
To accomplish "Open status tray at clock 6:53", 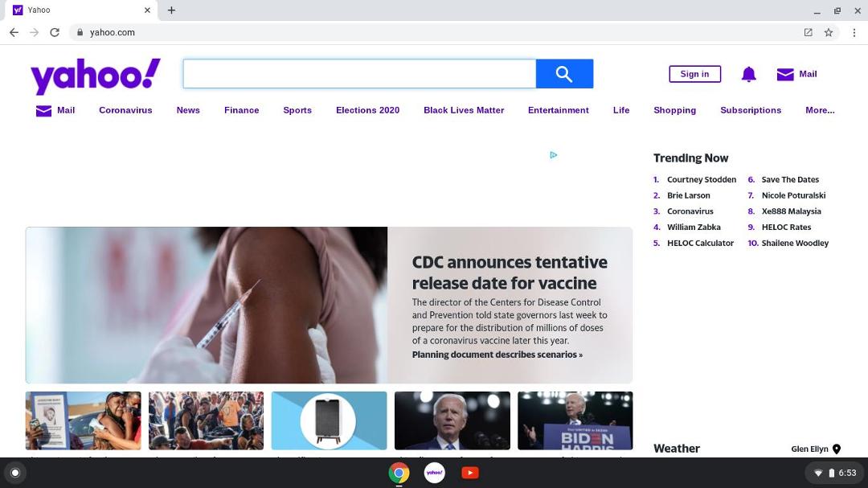I will point(847,473).
